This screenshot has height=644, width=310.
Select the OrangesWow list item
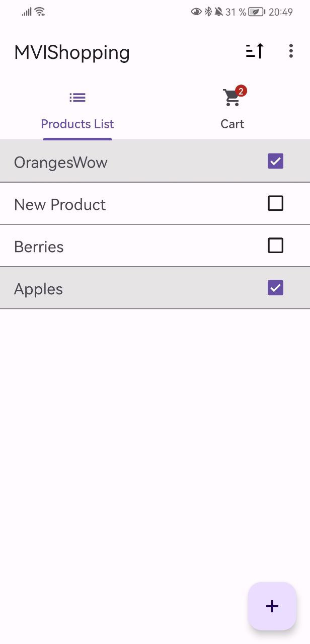(101, 161)
